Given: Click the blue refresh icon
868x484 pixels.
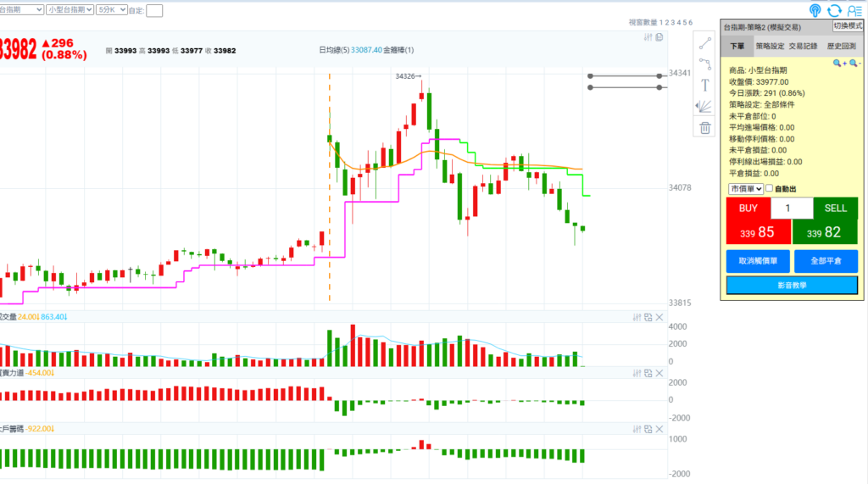Looking at the screenshot, I should tap(835, 10).
